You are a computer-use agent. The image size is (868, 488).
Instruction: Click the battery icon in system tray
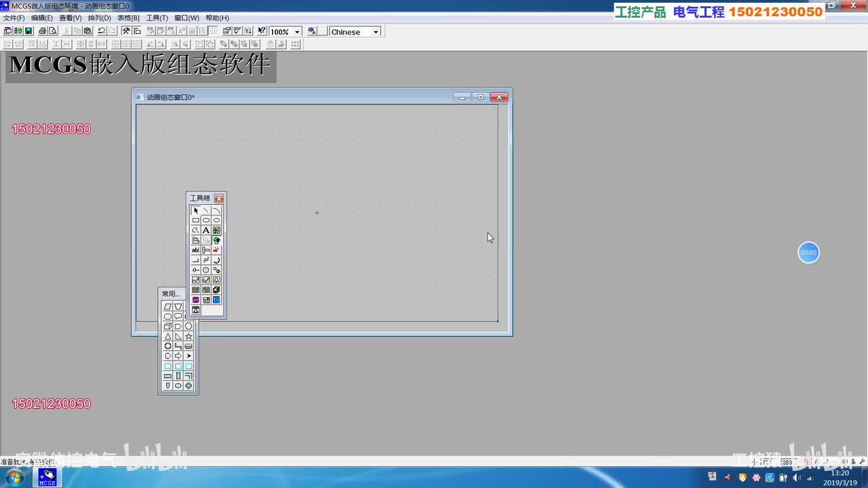coord(783,478)
